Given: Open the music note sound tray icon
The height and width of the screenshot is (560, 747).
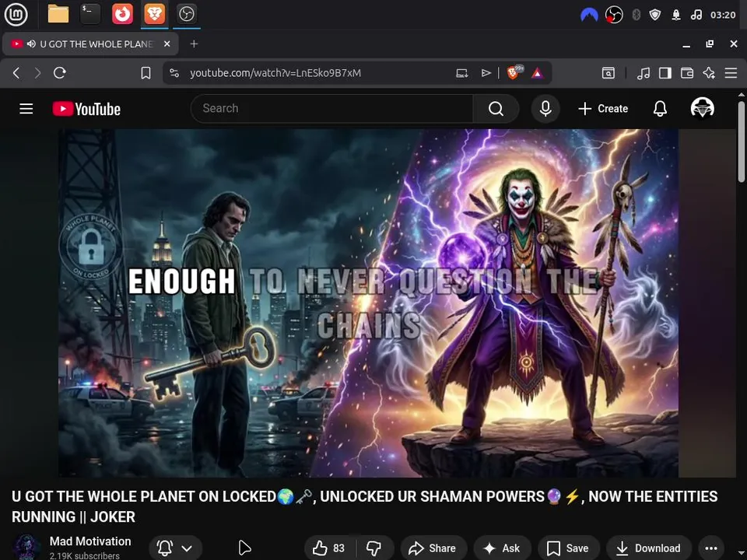Looking at the screenshot, I should click(696, 15).
